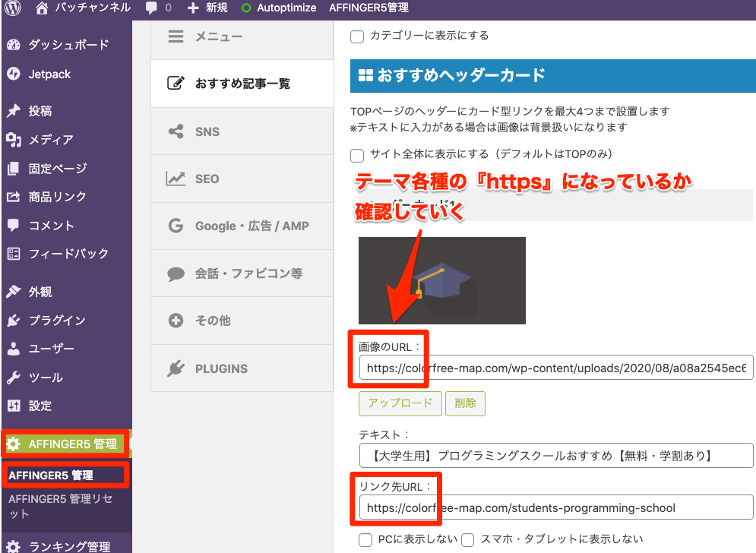Viewport: 756px width, 553px height.
Task: Click the 固定ページ pages icon
Action: click(x=14, y=169)
